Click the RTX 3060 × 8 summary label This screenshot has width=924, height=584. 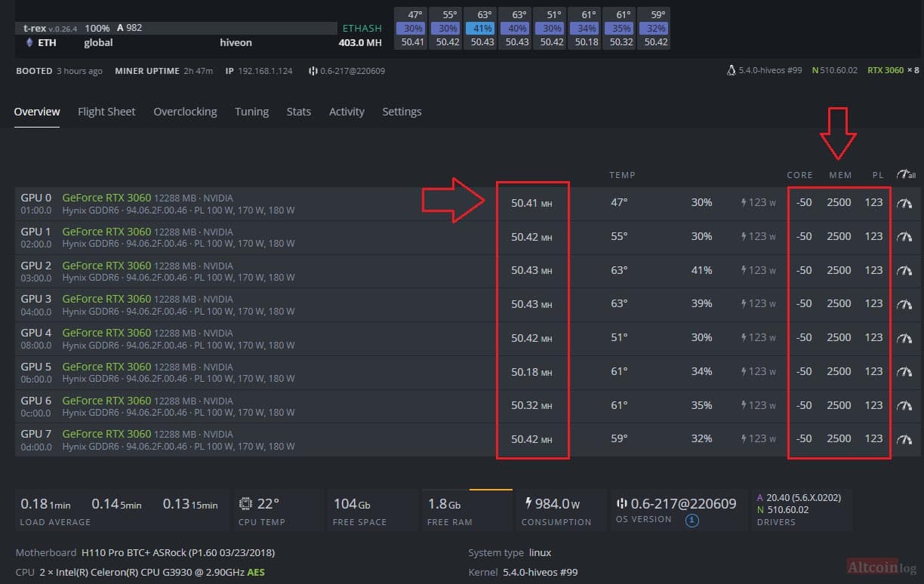pos(893,70)
